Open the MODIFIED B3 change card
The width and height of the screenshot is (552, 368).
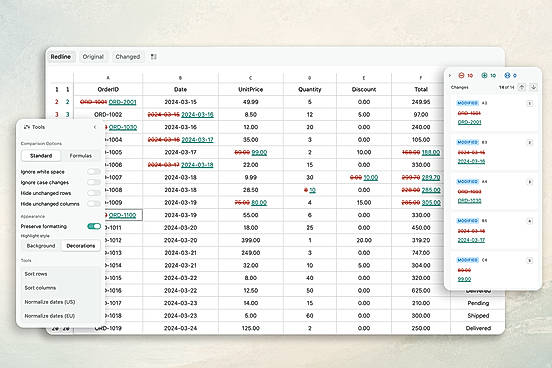[494, 152]
